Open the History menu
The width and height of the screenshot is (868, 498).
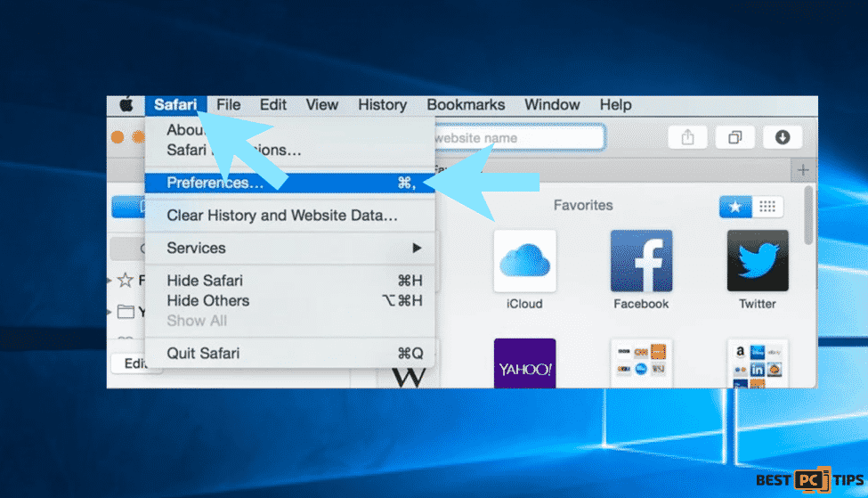[x=383, y=105]
